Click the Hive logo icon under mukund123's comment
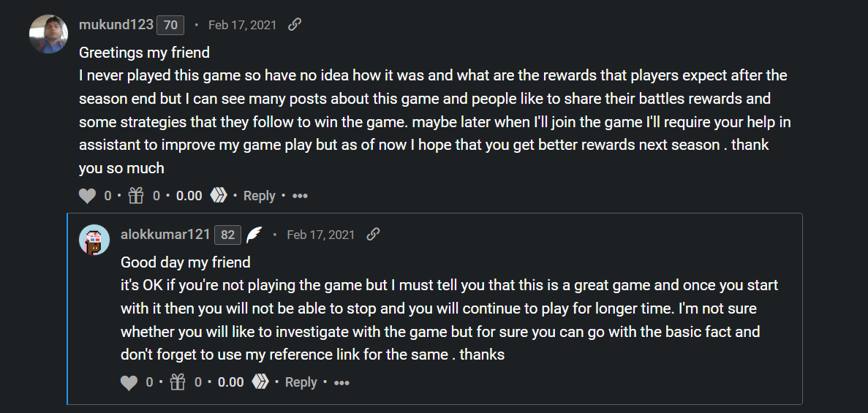Image resolution: width=868 pixels, height=413 pixels. pyautogui.click(x=219, y=195)
